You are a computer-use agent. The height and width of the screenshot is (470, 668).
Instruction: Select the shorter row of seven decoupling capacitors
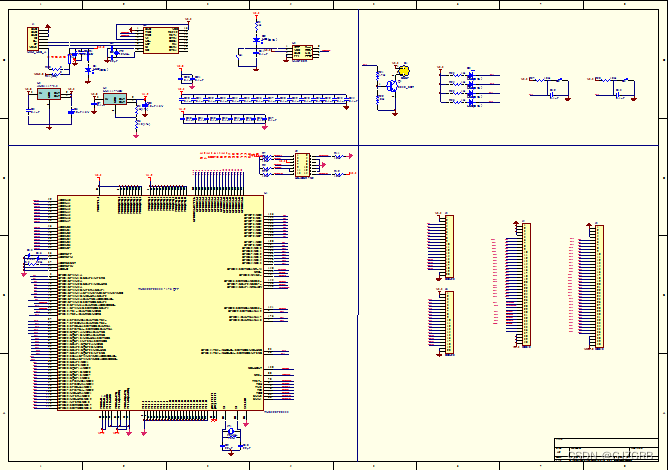[x=226, y=119]
